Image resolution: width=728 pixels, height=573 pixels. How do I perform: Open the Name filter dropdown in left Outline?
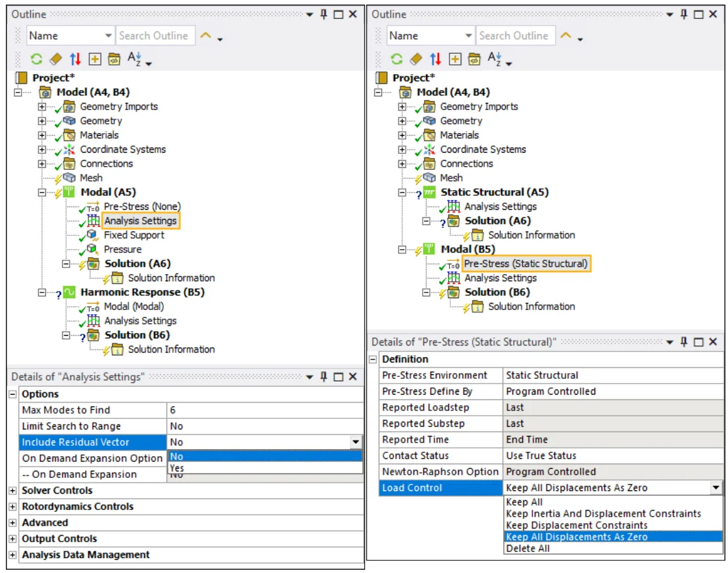(x=108, y=36)
